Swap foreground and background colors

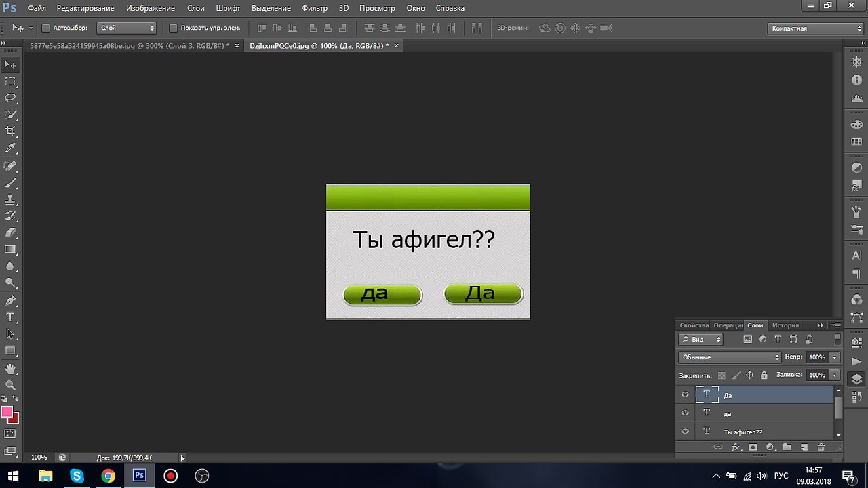tap(16, 399)
